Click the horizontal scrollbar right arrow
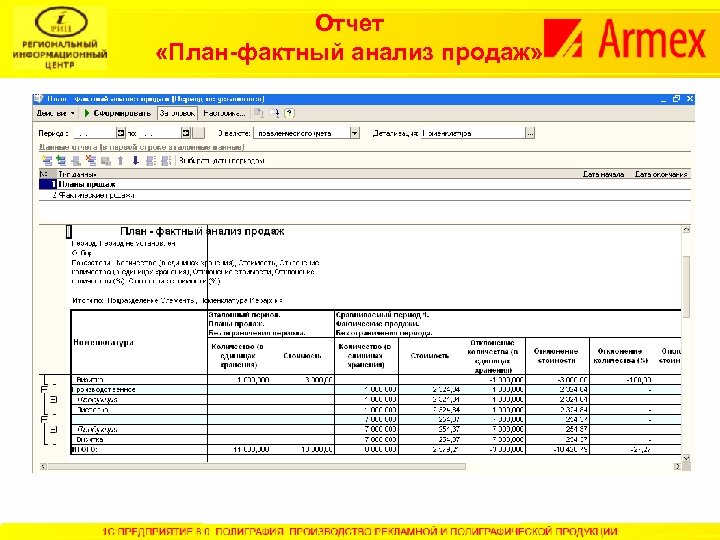This screenshot has width=720, height=540. 677,467
